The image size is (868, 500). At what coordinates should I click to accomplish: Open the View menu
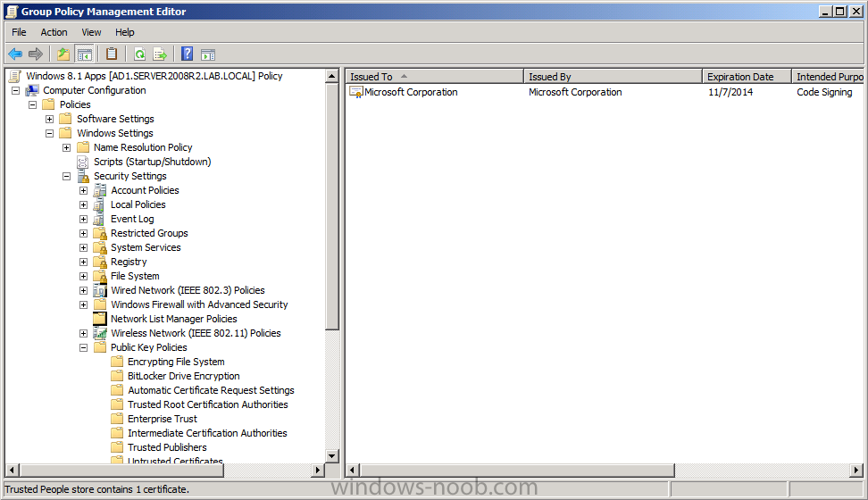(x=91, y=32)
